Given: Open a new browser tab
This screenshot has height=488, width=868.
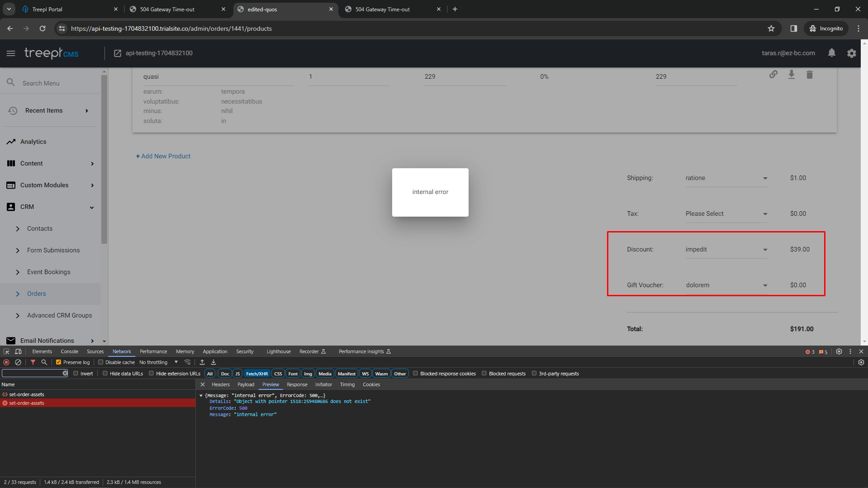Looking at the screenshot, I should pos(455,9).
